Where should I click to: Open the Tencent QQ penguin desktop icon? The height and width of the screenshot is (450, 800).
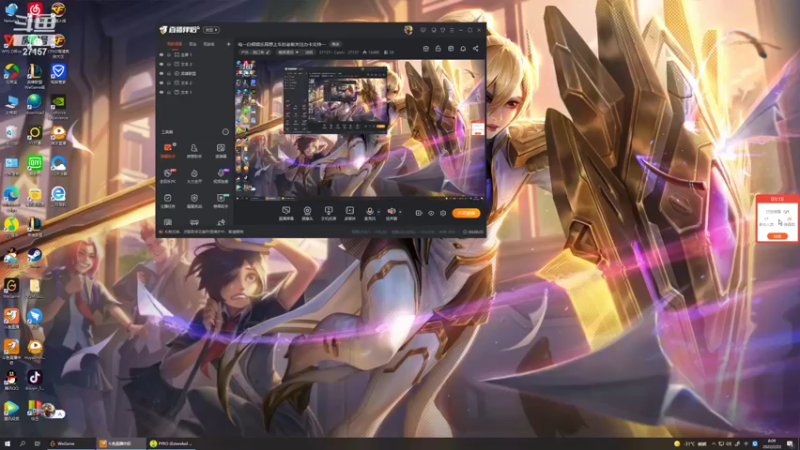click(11, 380)
